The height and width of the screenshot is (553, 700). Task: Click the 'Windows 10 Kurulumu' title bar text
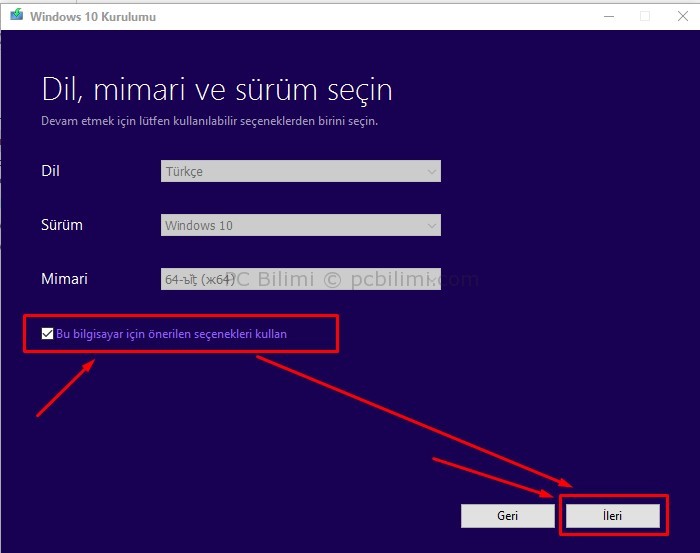click(92, 17)
